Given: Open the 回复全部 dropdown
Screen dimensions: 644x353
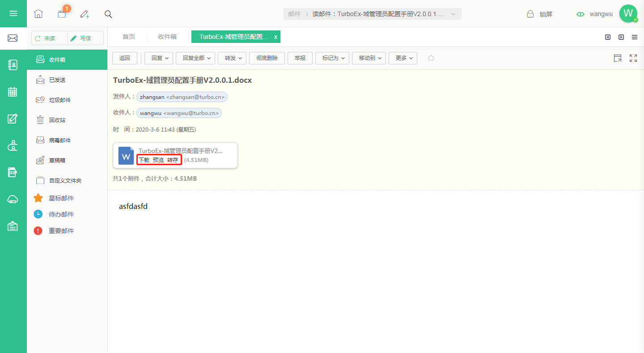Looking at the screenshot, I should [x=195, y=58].
